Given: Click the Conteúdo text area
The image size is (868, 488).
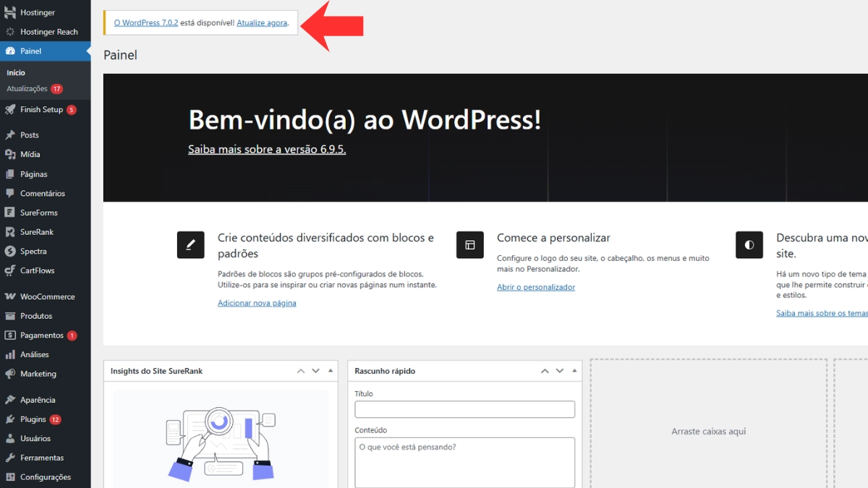Looking at the screenshot, I should point(465,463).
